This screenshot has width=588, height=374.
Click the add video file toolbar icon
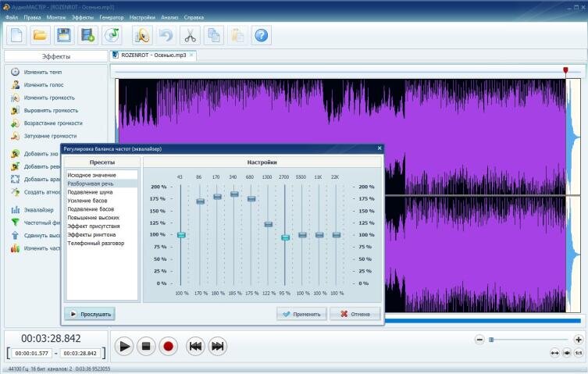87,36
